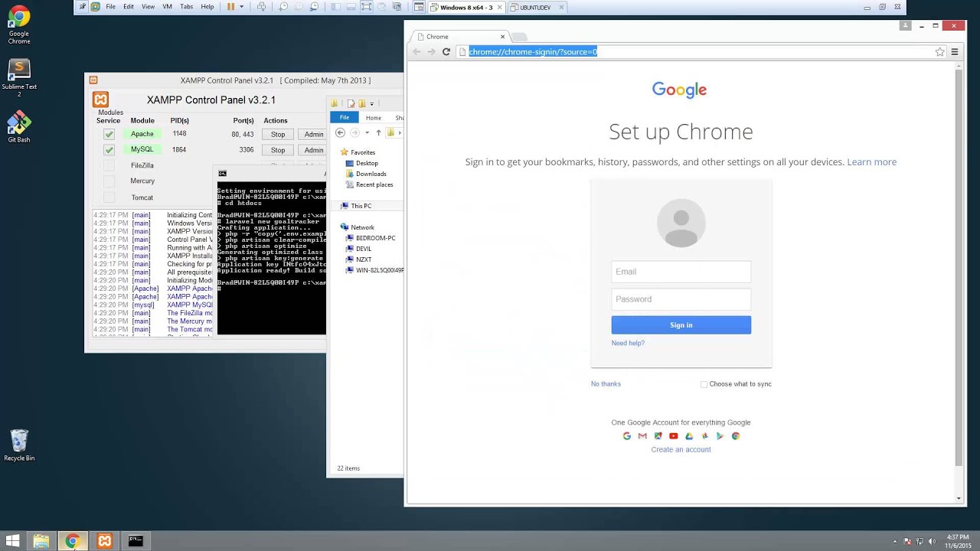Toggle the Apache service checkbox
This screenshot has height=551, width=980.
point(109,134)
